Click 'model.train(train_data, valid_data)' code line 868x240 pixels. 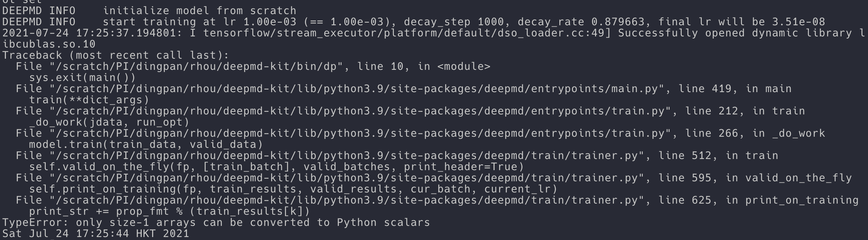coord(146,145)
